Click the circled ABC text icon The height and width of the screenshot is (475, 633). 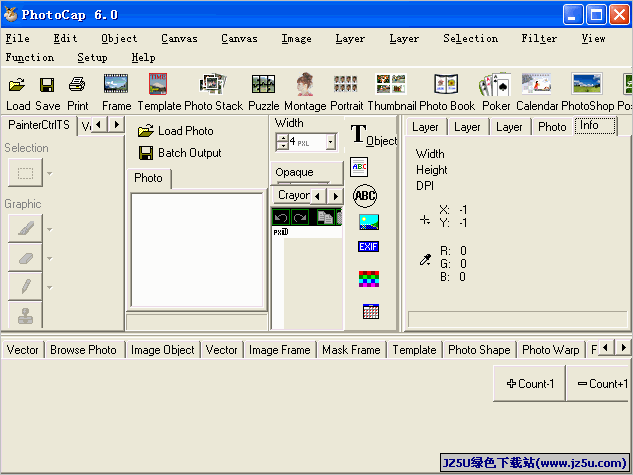365,196
